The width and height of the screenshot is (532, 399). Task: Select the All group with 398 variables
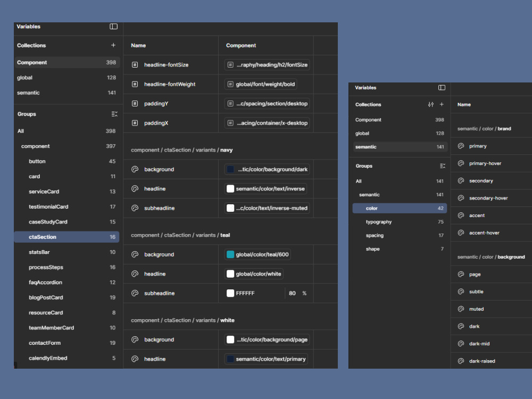[x=67, y=131]
